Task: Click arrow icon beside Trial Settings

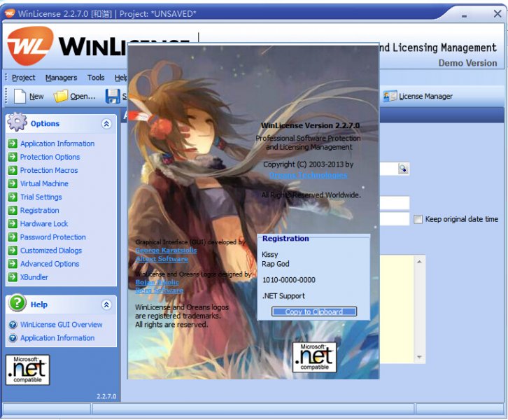Action: (13, 197)
